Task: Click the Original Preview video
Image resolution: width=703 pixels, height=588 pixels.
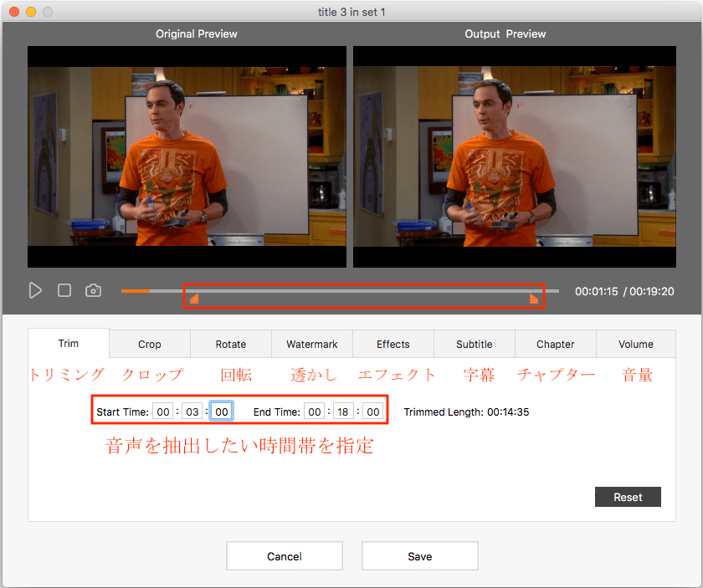Action: point(187,157)
